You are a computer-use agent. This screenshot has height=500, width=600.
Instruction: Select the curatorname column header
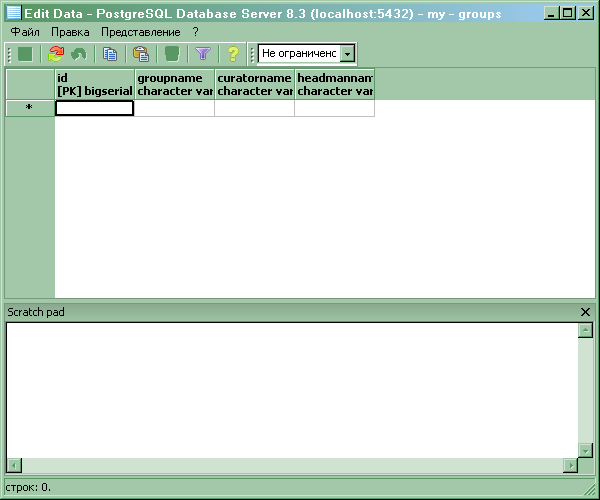(x=254, y=84)
